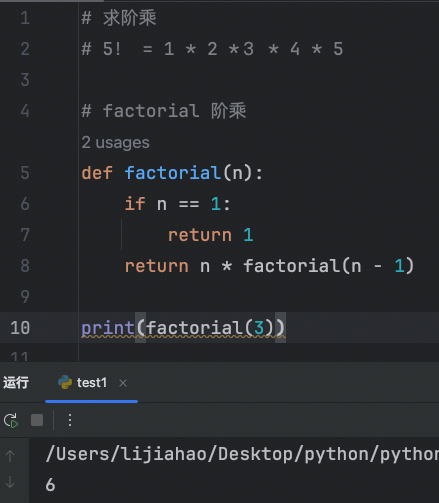Click the print keyword on line 10

(108, 328)
